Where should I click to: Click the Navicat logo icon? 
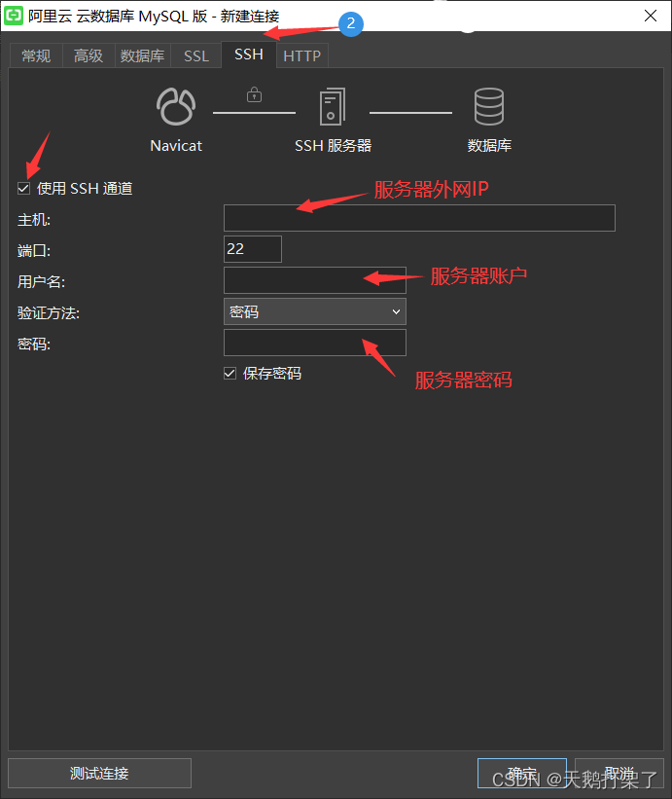point(176,106)
